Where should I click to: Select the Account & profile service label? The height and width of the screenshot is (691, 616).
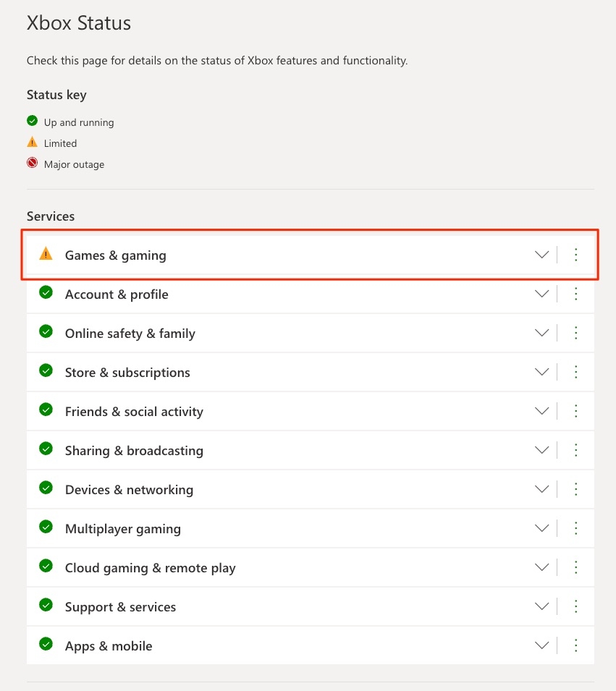click(x=117, y=294)
